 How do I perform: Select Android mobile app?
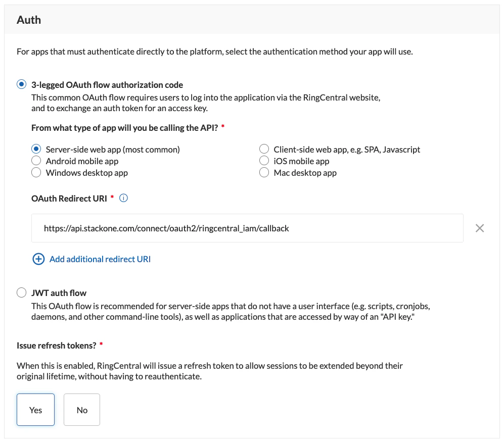coord(36,160)
